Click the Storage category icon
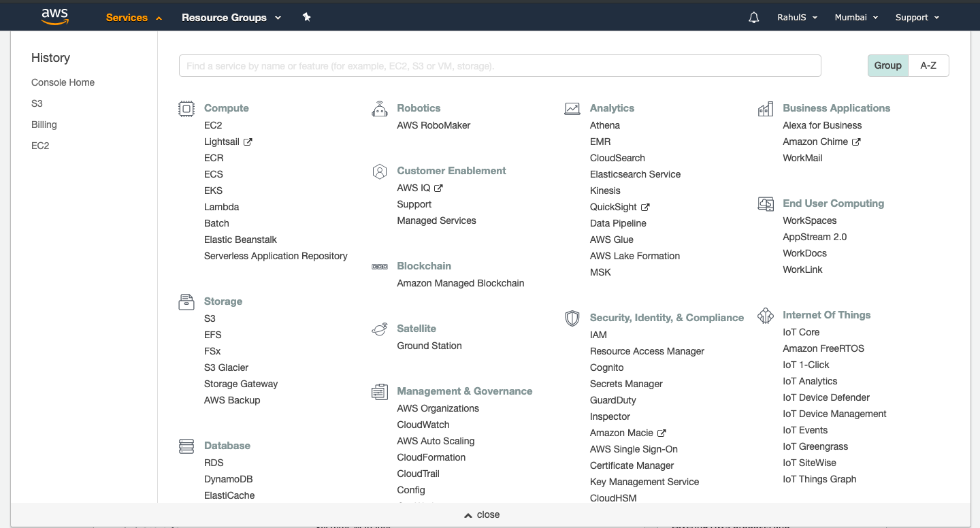Viewport: 980px width, 528px height. [186, 301]
